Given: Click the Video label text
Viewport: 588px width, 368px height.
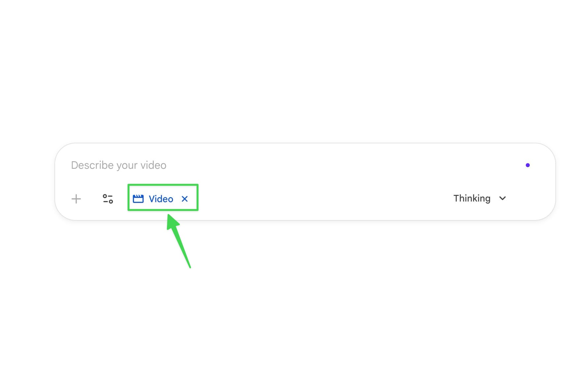Looking at the screenshot, I should (x=161, y=199).
